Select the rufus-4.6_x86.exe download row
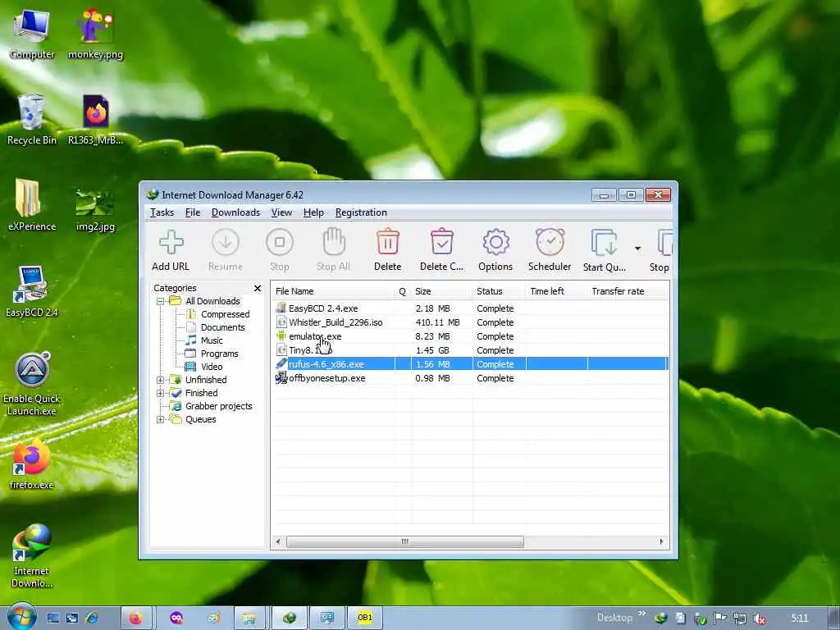Screen dimensions: 840x630 [x=470, y=364]
